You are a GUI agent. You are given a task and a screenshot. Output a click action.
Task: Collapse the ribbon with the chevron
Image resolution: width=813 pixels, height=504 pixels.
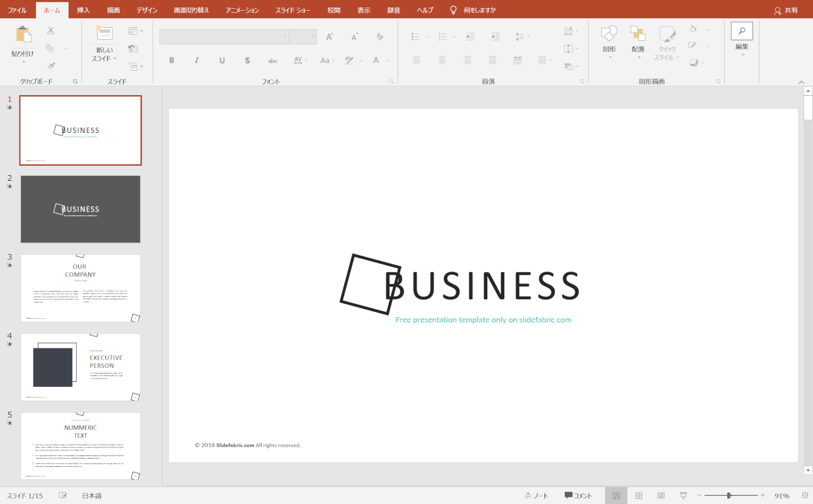pos(802,82)
